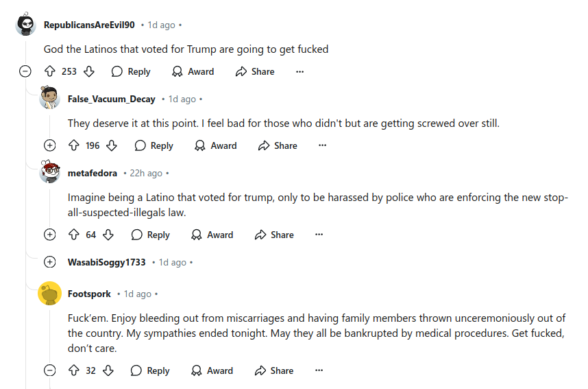
Task: Open more options on RepublicansAreEvil90's comment
Action: [x=299, y=71]
